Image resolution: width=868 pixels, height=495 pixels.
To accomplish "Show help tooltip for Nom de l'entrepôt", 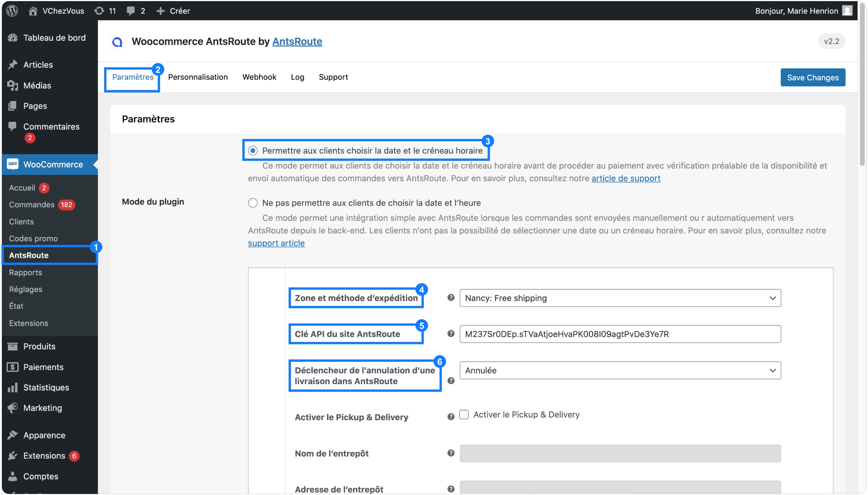I will click(x=451, y=453).
